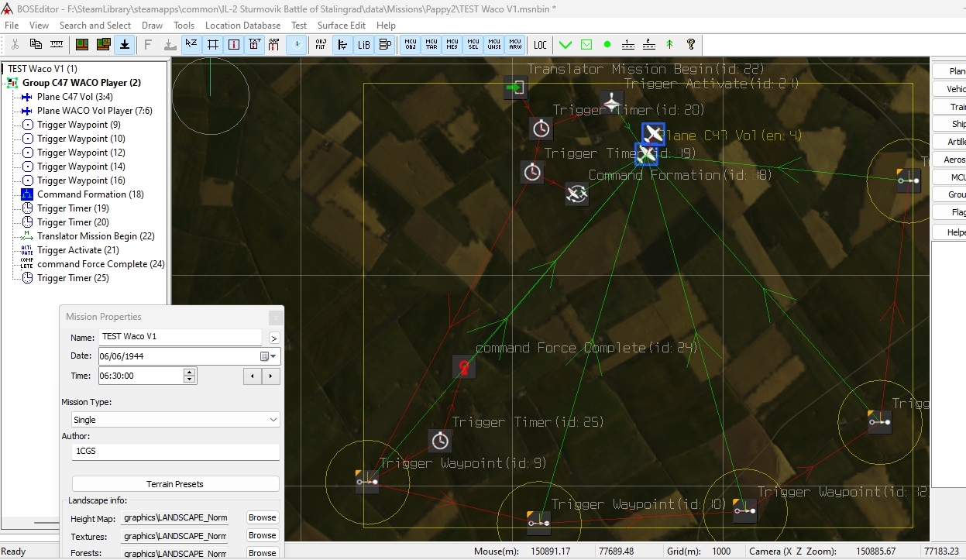Open the Surface Edit menu

pos(342,26)
